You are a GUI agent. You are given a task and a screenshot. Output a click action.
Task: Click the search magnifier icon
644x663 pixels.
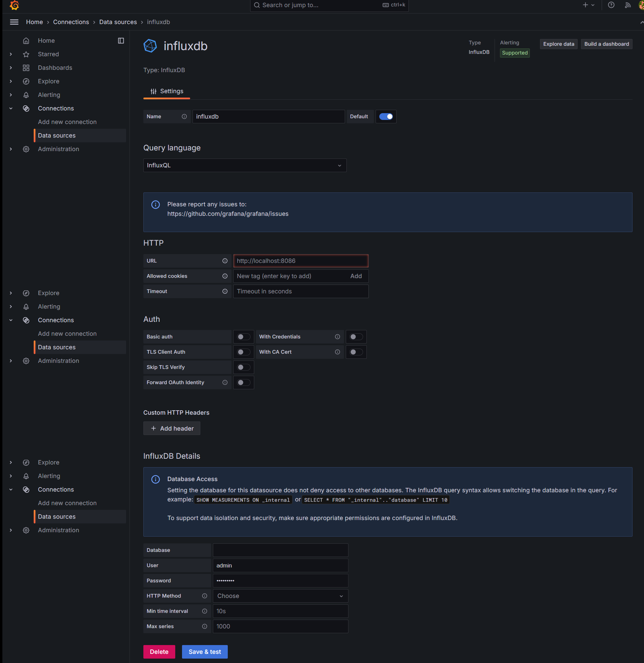257,5
